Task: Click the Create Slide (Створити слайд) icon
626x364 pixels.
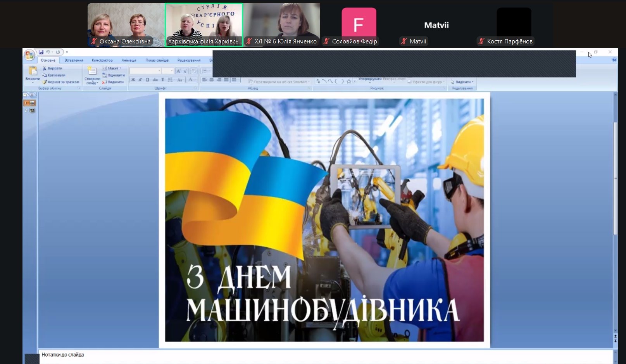Action: point(92,72)
